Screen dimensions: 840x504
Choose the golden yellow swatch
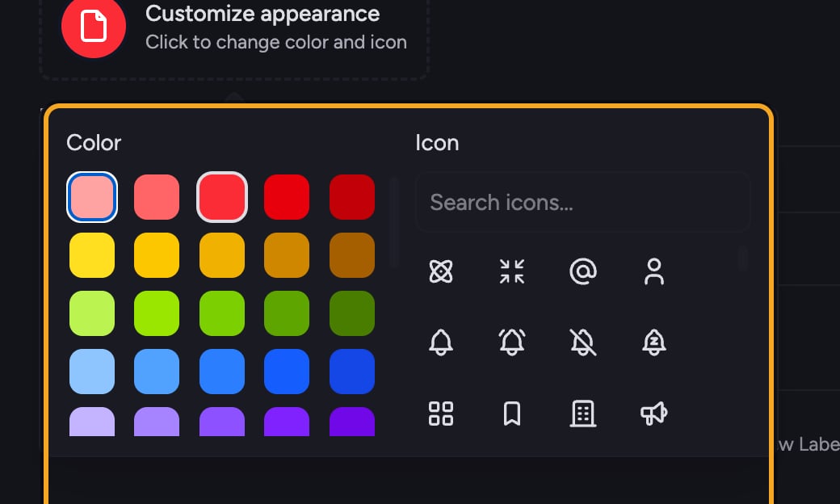(x=157, y=255)
